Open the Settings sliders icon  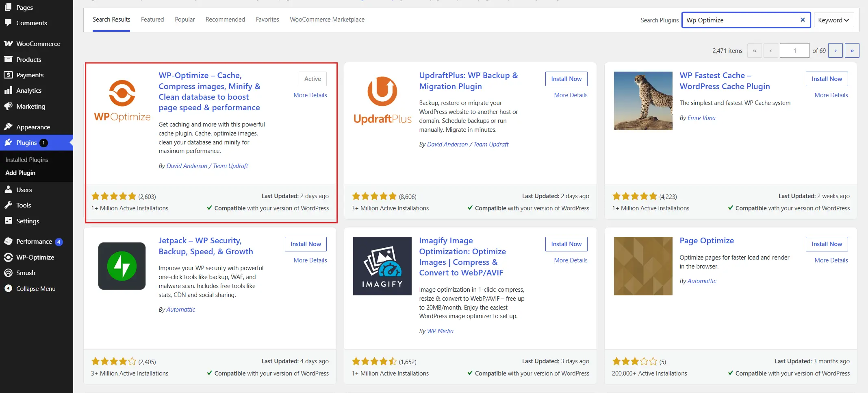(x=8, y=221)
